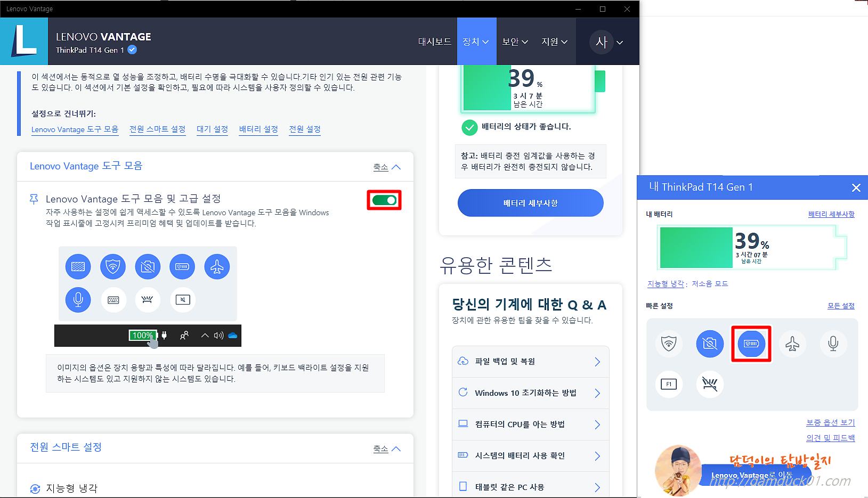Click the green battery health checkmark icon

click(x=469, y=127)
